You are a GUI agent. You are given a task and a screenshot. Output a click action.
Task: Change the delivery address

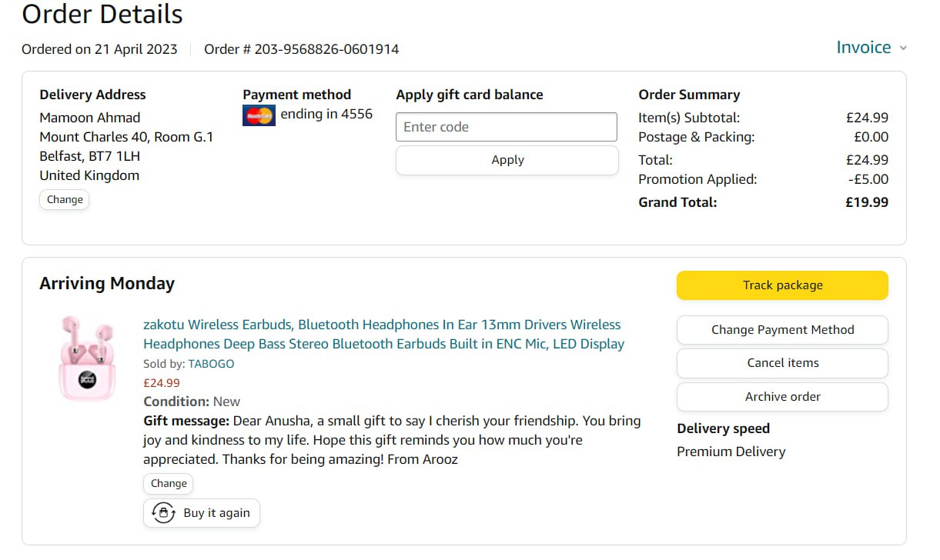tap(65, 200)
